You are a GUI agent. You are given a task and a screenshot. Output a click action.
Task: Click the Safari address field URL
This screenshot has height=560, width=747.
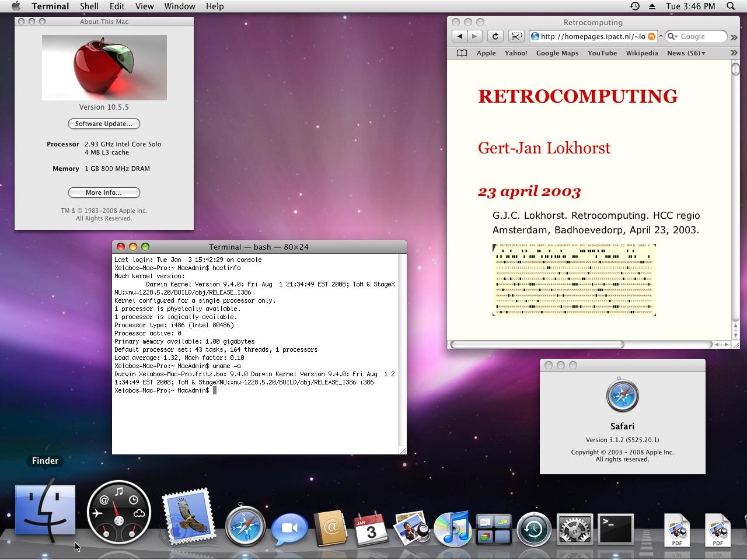(593, 36)
